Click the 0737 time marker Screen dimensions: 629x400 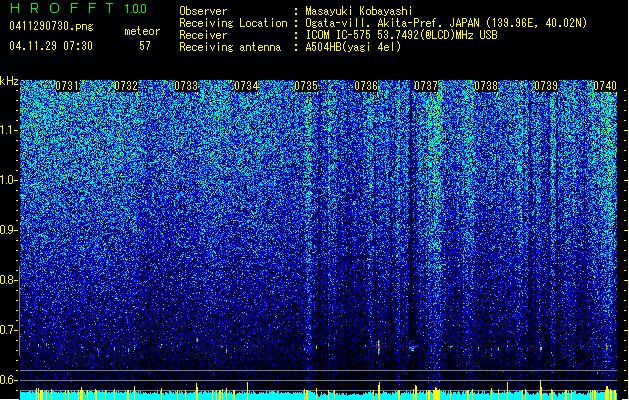point(426,86)
